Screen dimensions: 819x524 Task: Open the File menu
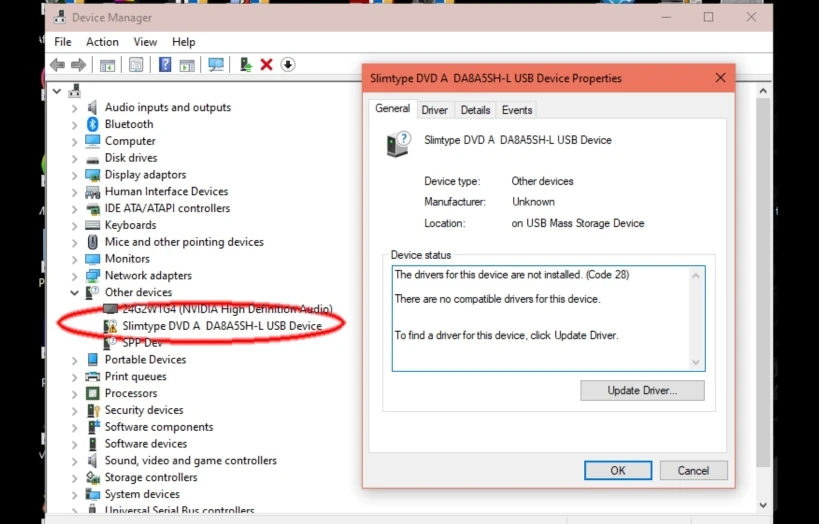[63, 42]
